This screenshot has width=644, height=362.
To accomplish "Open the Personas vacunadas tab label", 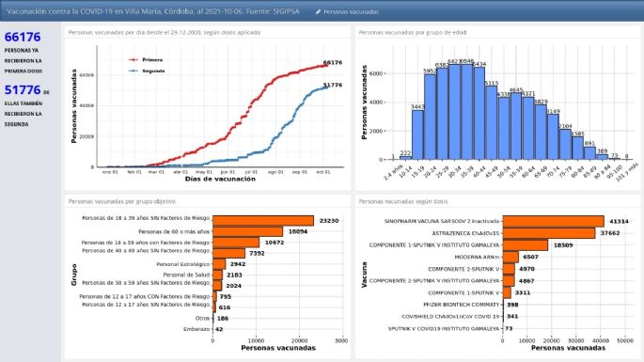I will click(351, 12).
